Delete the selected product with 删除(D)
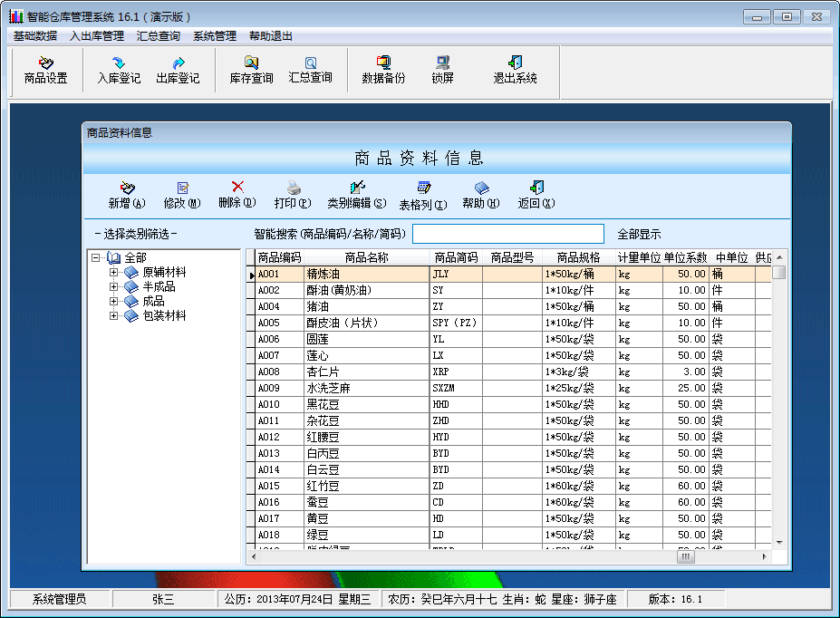This screenshot has width=840, height=618. pos(237,195)
